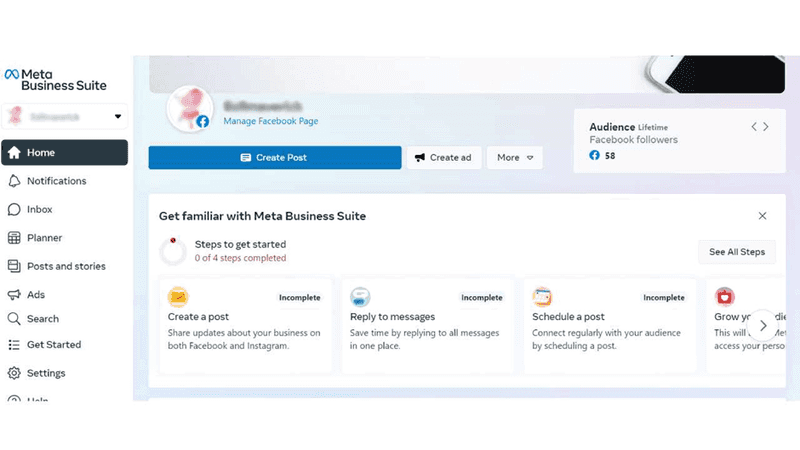Click the Facebook badge on profile picture
The width and height of the screenshot is (800, 450).
[x=203, y=121]
